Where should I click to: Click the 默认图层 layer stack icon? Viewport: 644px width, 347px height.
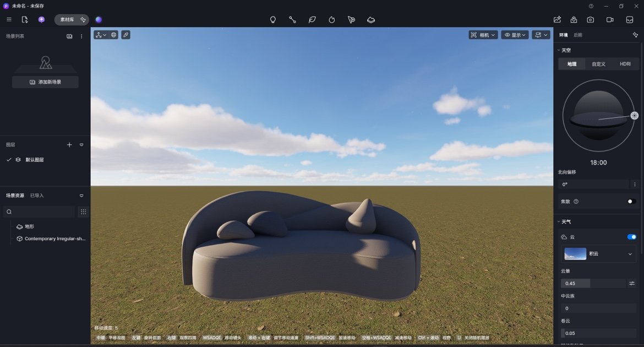coord(18,160)
